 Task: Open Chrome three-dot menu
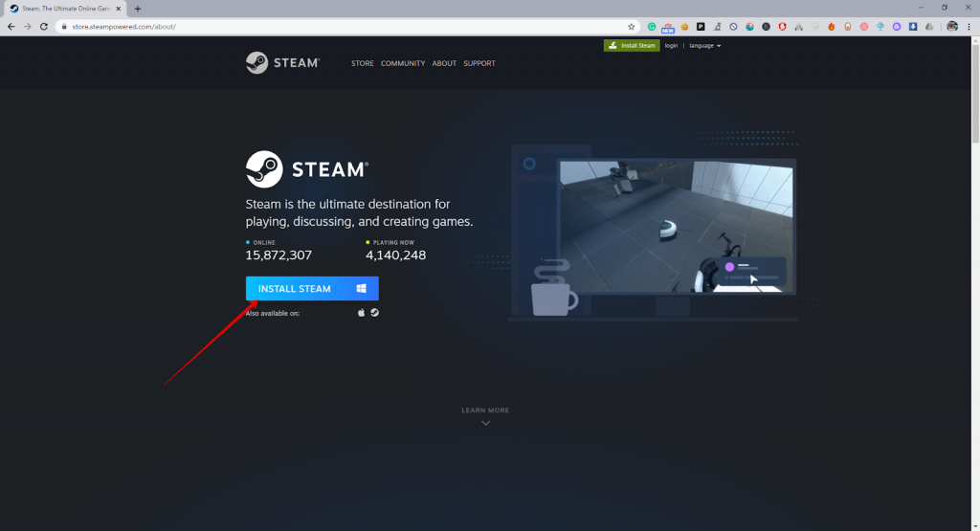tap(969, 27)
